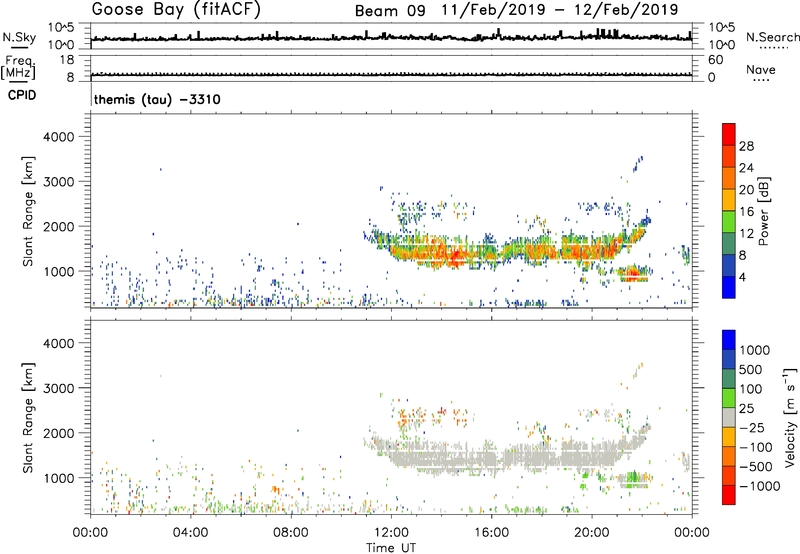The height and width of the screenshot is (554, 800).
Task: Select the red top segment of power color bar
Action: [729, 135]
